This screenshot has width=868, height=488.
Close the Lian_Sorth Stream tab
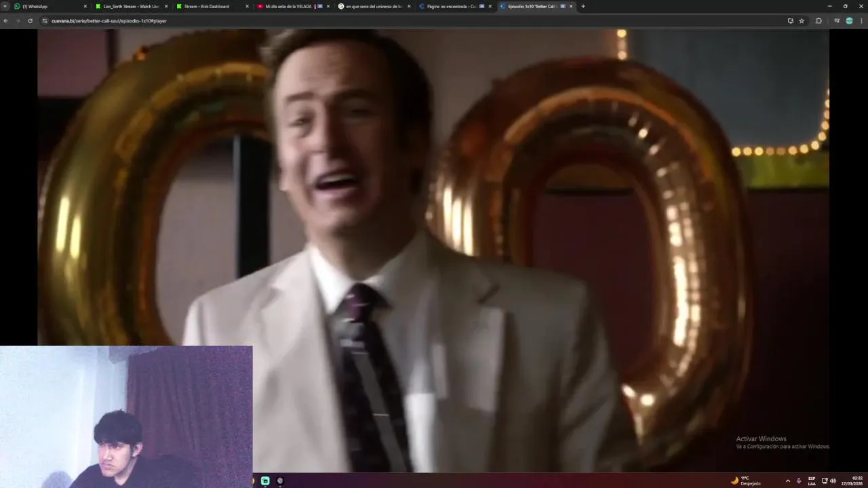click(166, 6)
